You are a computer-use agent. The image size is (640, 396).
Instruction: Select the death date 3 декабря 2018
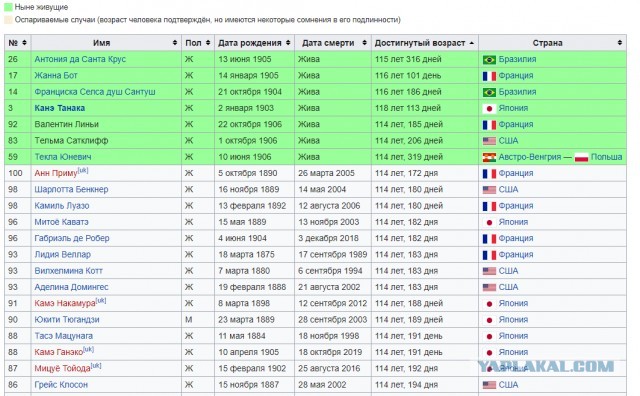328,238
